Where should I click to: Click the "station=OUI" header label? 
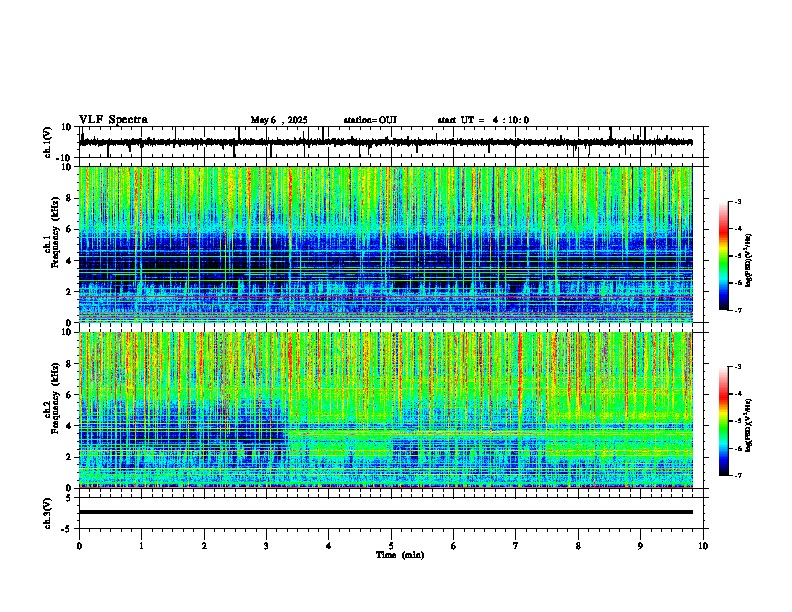370,120
